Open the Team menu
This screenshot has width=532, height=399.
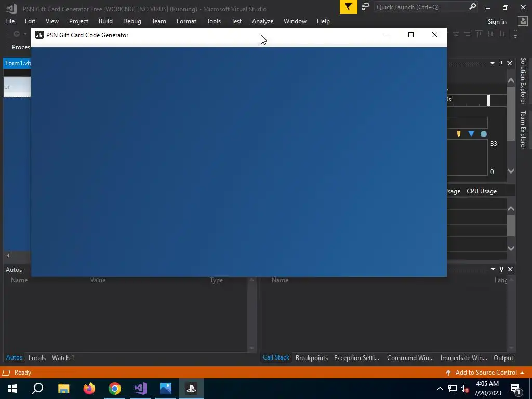click(x=159, y=21)
